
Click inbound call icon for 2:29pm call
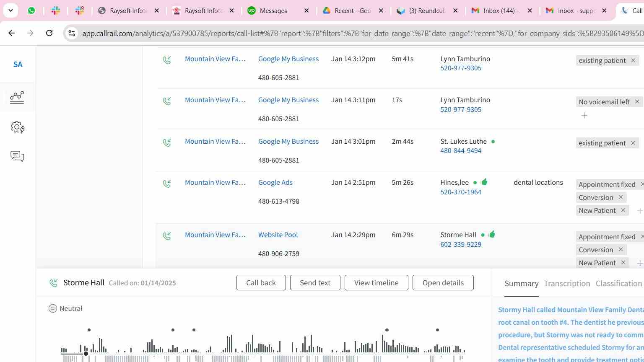click(x=167, y=236)
